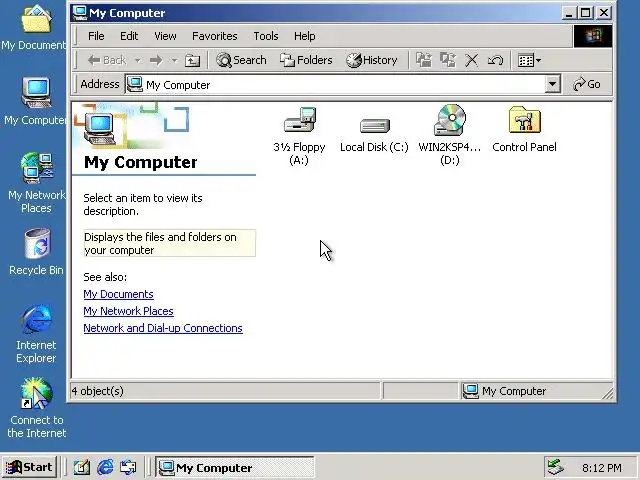
Task: Go up one folder level
Action: point(192,60)
